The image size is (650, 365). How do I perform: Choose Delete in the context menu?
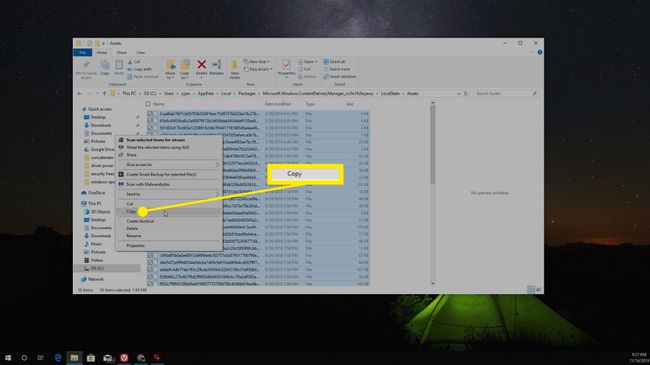[169, 229]
